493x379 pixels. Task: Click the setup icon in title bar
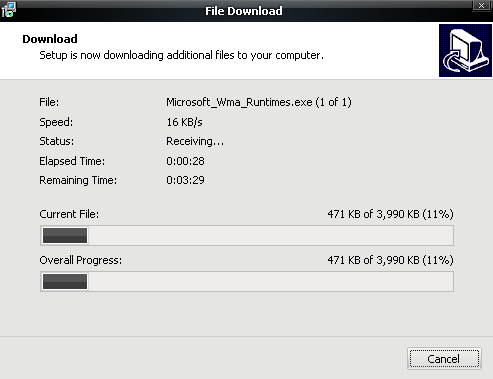(8, 10)
